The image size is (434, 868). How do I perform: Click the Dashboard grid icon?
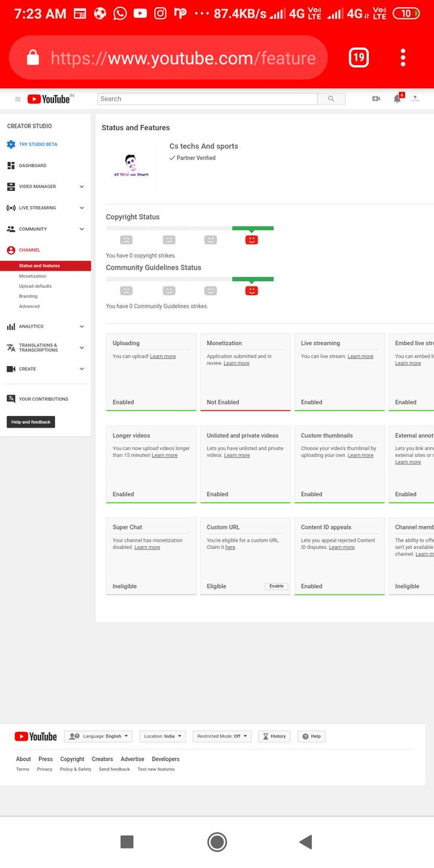(x=11, y=166)
